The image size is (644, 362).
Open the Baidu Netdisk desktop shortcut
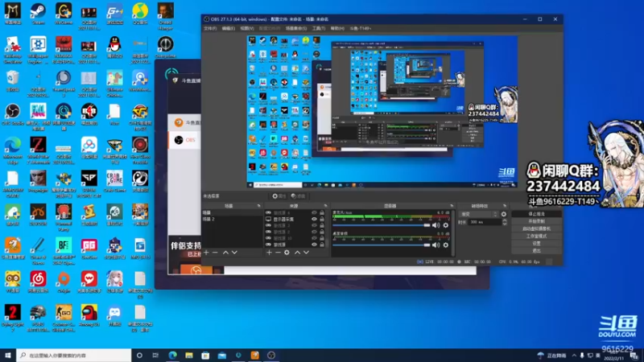pyautogui.click(x=89, y=149)
